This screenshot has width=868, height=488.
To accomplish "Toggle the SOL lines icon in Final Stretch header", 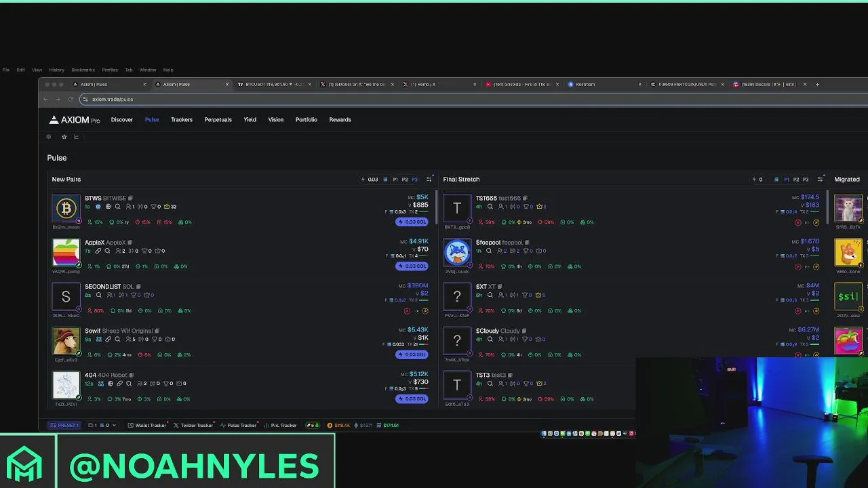I will pyautogui.click(x=776, y=180).
